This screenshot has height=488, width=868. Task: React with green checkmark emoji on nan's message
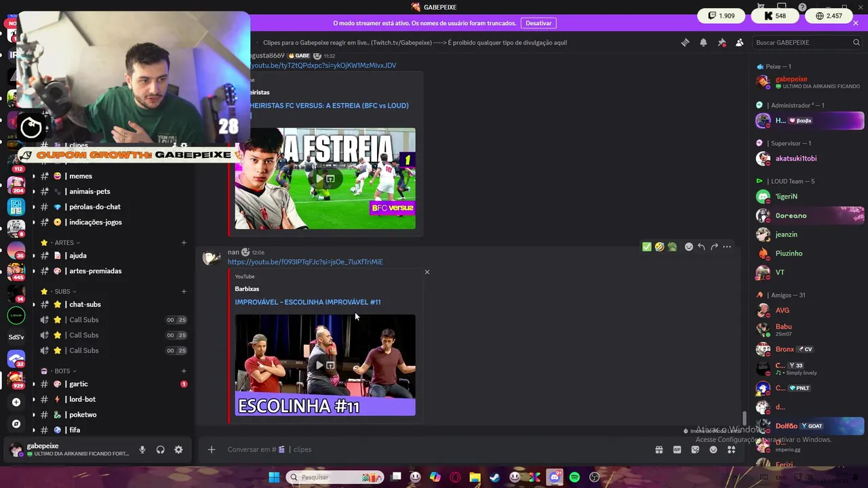pyautogui.click(x=646, y=247)
